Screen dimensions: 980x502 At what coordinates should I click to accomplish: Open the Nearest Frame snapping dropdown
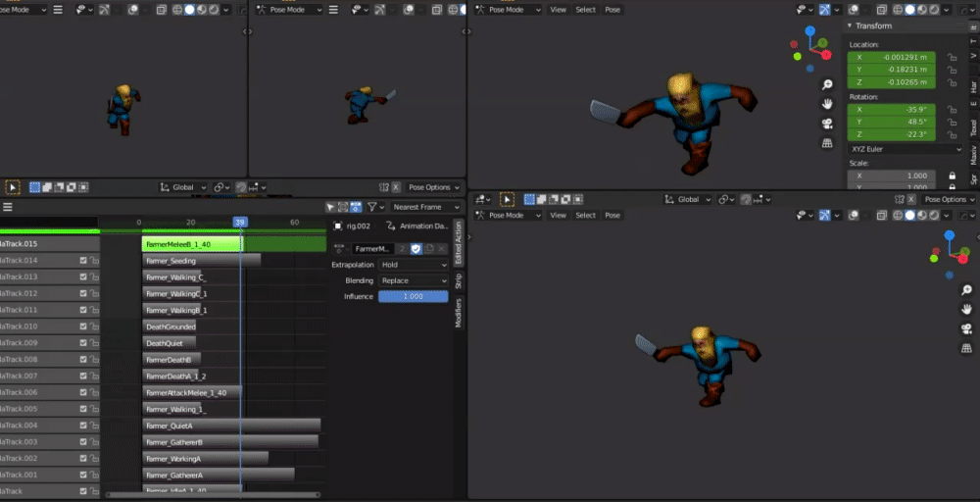(x=425, y=207)
